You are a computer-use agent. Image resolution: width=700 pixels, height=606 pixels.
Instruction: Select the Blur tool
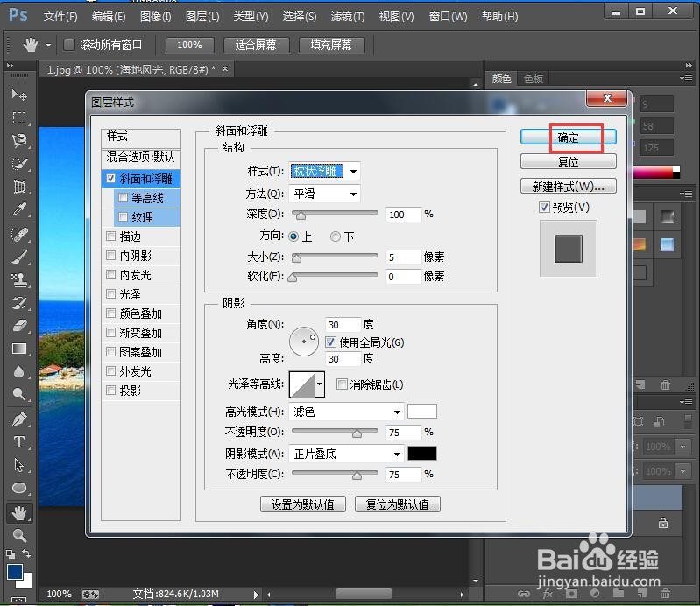pos(19,371)
